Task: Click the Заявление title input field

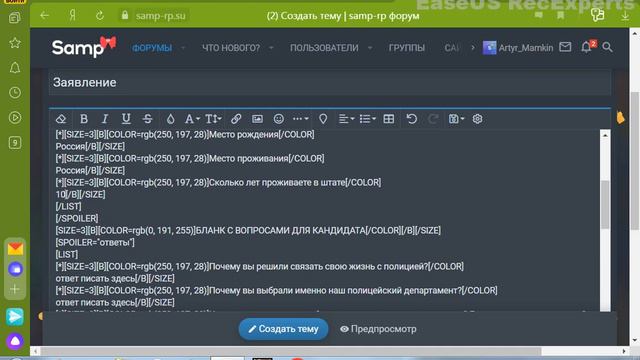Action: coord(330,82)
